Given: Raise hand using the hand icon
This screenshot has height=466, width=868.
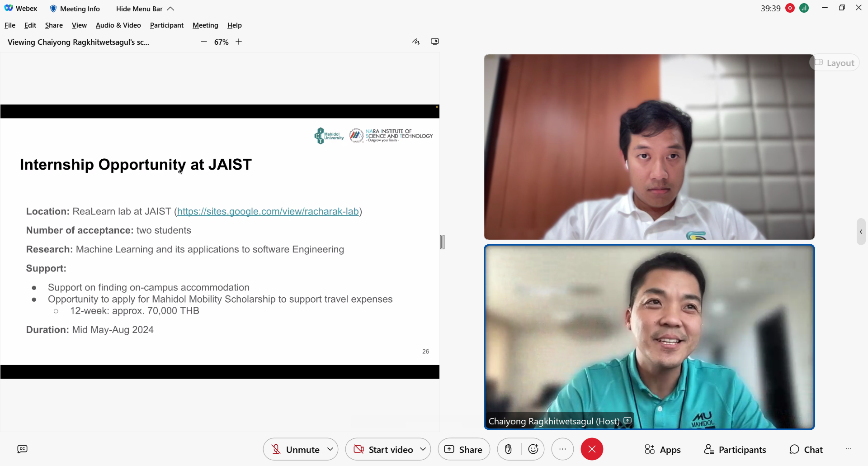Looking at the screenshot, I should click(x=509, y=449).
